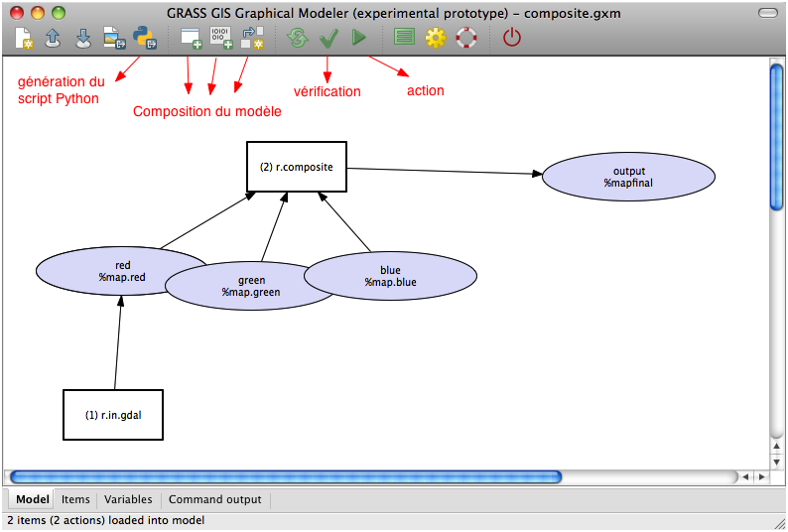Show help lifebuoy icon
Viewport: 788px width, 532px height.
pos(465,39)
